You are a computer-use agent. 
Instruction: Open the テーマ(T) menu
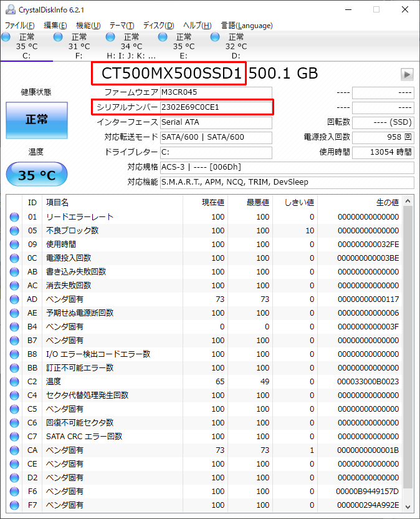[122, 26]
